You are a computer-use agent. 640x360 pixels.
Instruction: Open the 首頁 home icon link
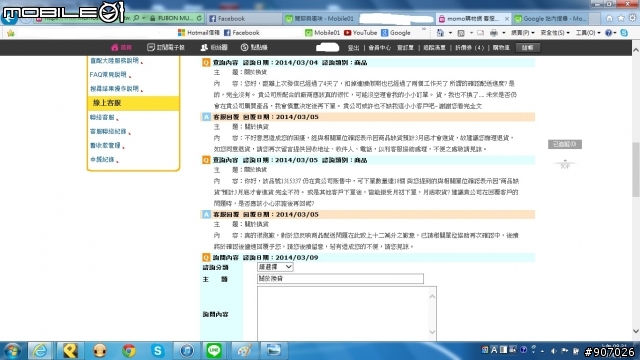[x=121, y=47]
